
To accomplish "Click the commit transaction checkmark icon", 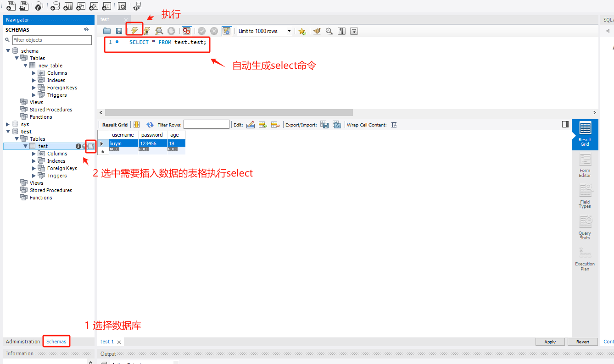I will (201, 31).
